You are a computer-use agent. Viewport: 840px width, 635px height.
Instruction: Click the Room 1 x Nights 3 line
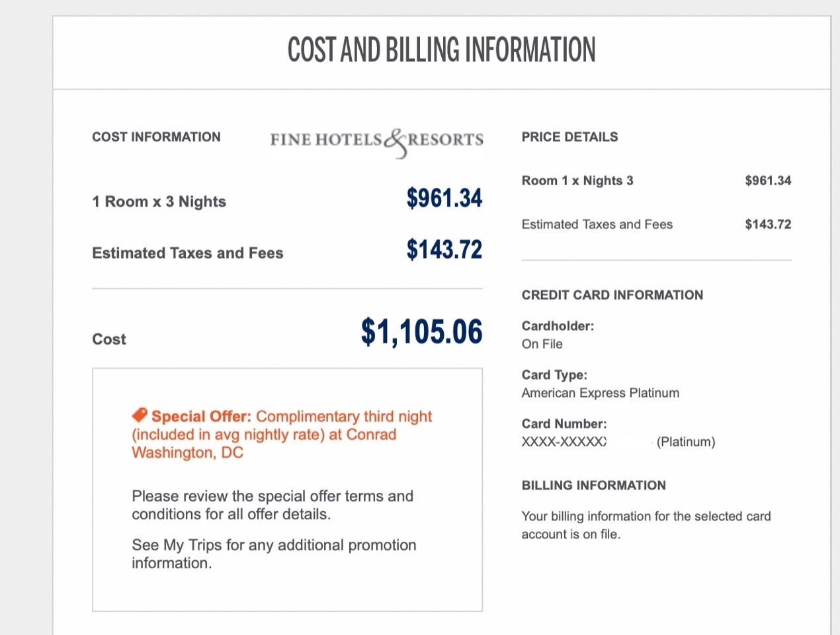pyautogui.click(x=577, y=181)
